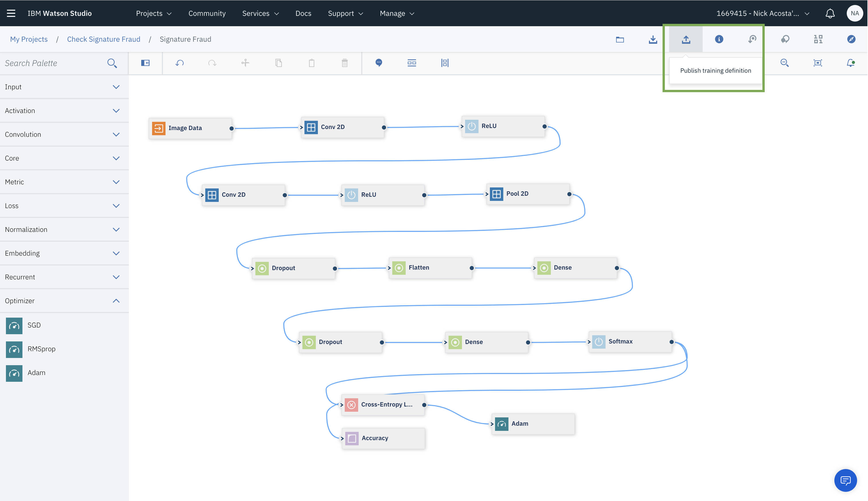Select the Cross-Entropy Loss node
Image resolution: width=868 pixels, height=501 pixels.
pos(383,405)
